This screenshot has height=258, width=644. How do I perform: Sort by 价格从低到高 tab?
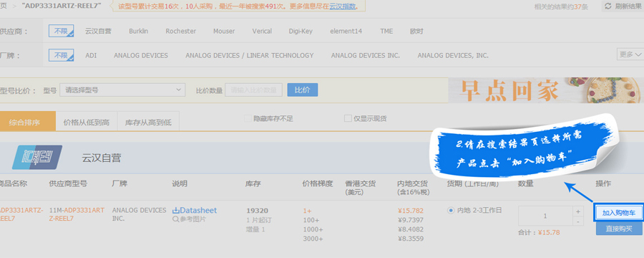point(87,122)
